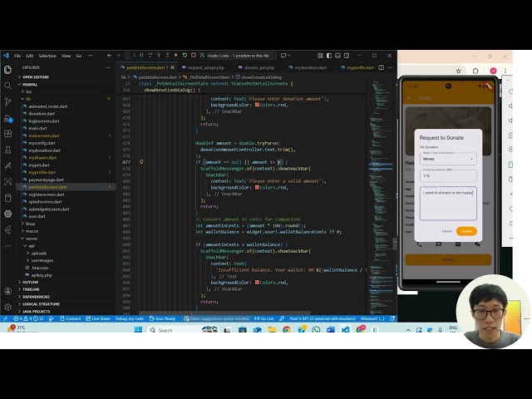532x399 pixels.
Task: Open the Search view in activity bar
Action: click(x=7, y=85)
